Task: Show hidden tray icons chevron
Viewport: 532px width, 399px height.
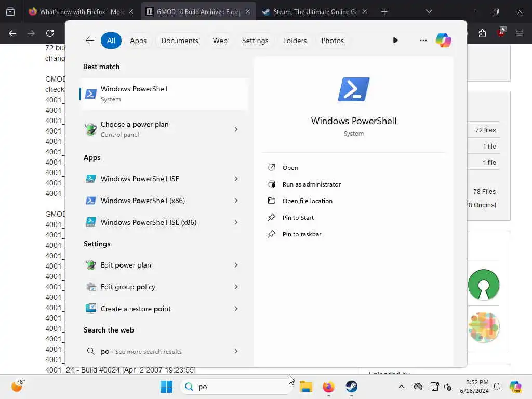Action: coord(402,387)
